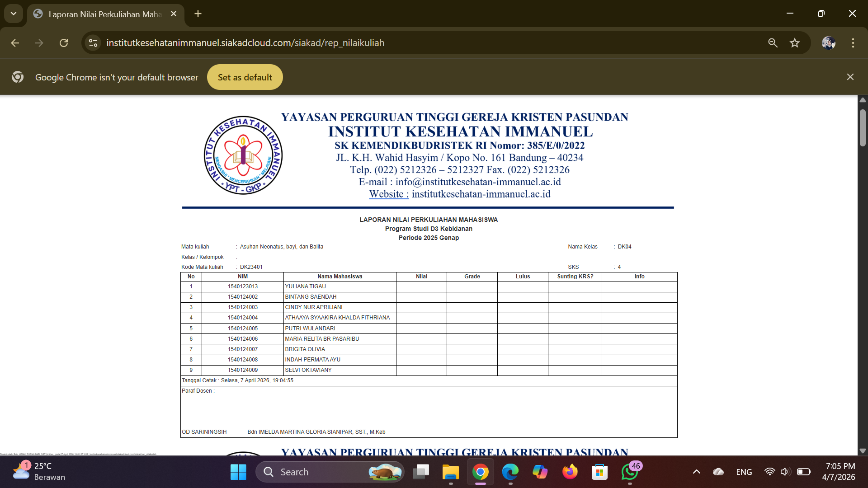Dismiss the default browser notification bar
The width and height of the screenshot is (868, 488).
(850, 77)
